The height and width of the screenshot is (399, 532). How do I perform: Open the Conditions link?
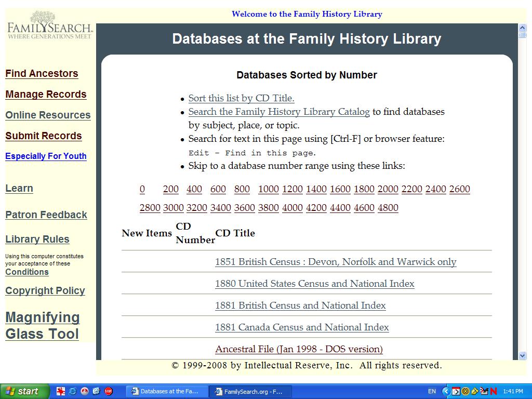click(27, 272)
